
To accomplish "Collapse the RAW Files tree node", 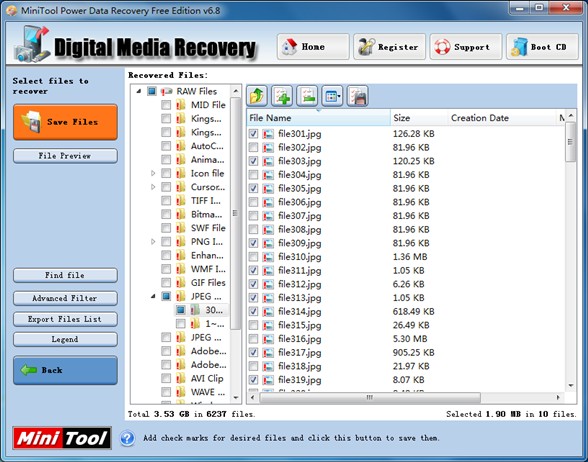I will click(138, 91).
